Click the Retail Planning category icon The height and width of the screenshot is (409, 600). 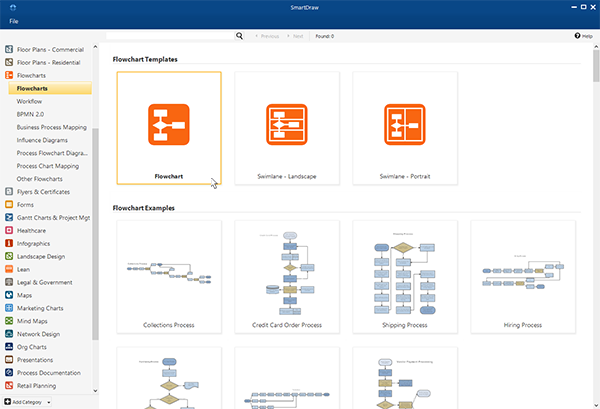(9, 386)
